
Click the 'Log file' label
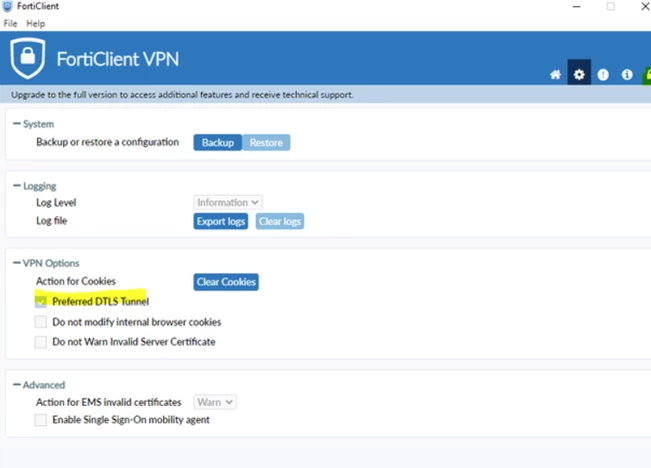coord(51,221)
